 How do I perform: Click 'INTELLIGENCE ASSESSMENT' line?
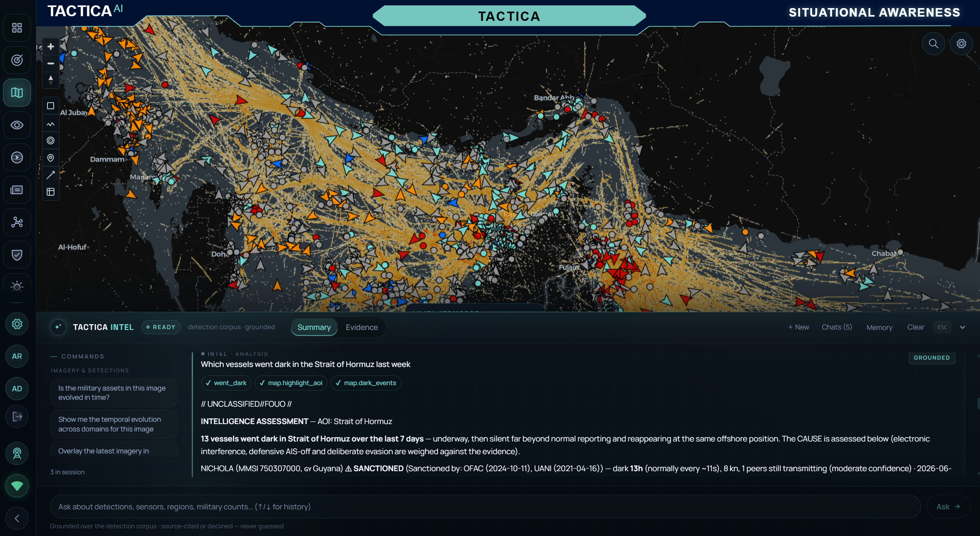tap(296, 421)
